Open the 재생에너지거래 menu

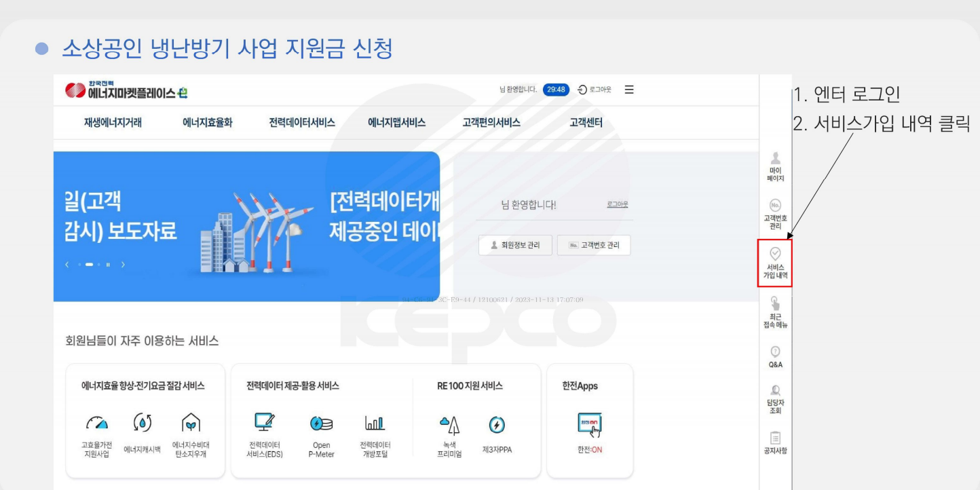click(113, 123)
